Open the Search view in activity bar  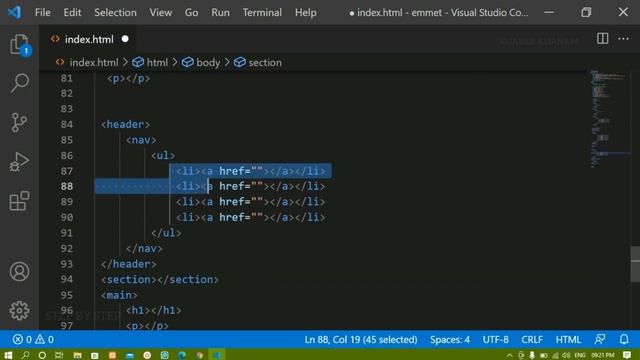(x=19, y=83)
